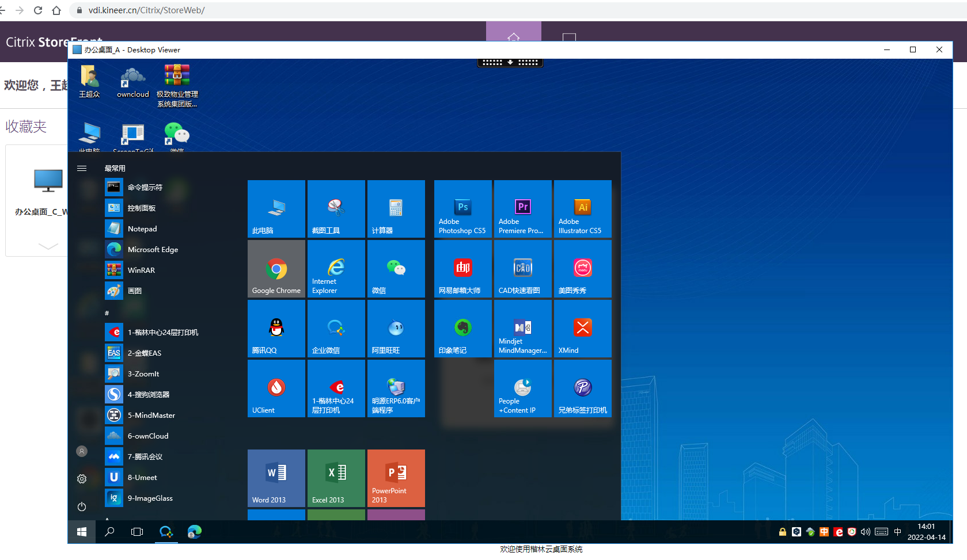Launch 美图秀秀 tile
Image resolution: width=967 pixels, height=560 pixels.
(x=583, y=269)
